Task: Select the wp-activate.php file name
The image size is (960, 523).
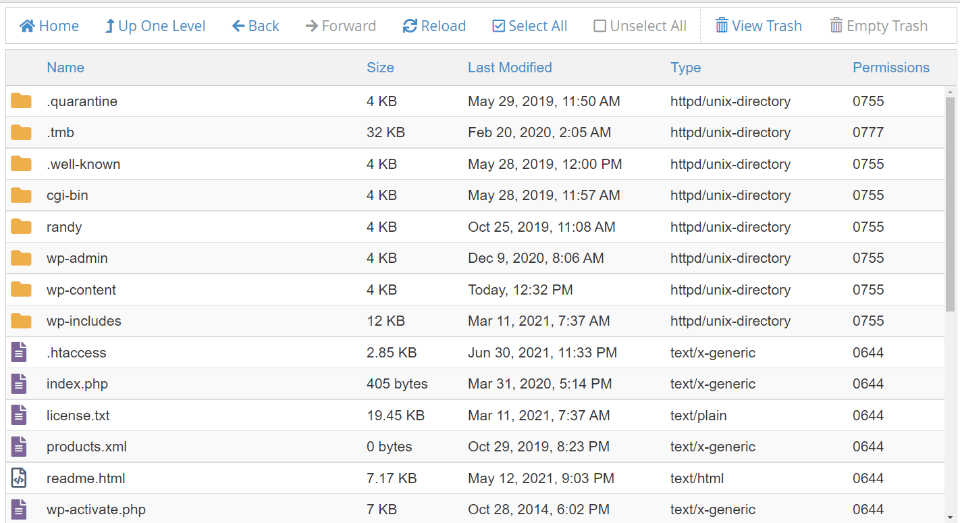Action: (x=96, y=510)
